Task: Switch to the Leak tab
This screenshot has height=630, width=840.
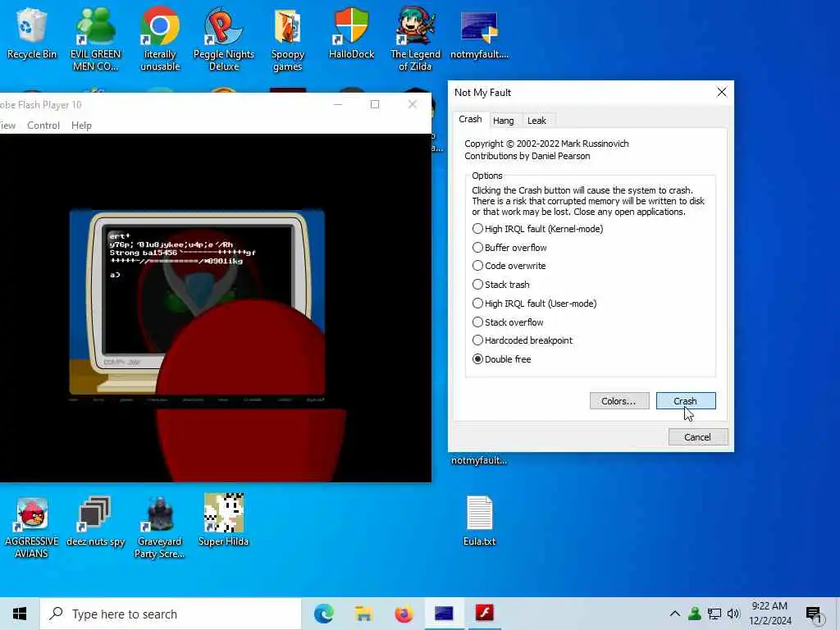Action: (536, 121)
